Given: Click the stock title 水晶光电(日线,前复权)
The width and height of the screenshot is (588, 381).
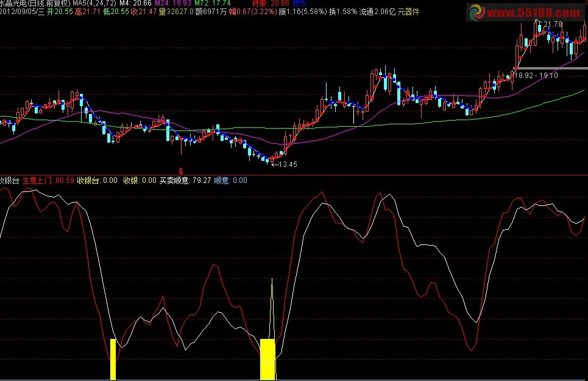Looking at the screenshot, I should (x=35, y=3).
